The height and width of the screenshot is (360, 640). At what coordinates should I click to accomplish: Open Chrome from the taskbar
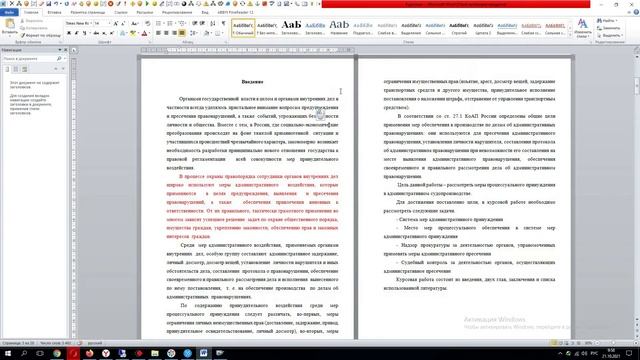tap(57, 353)
